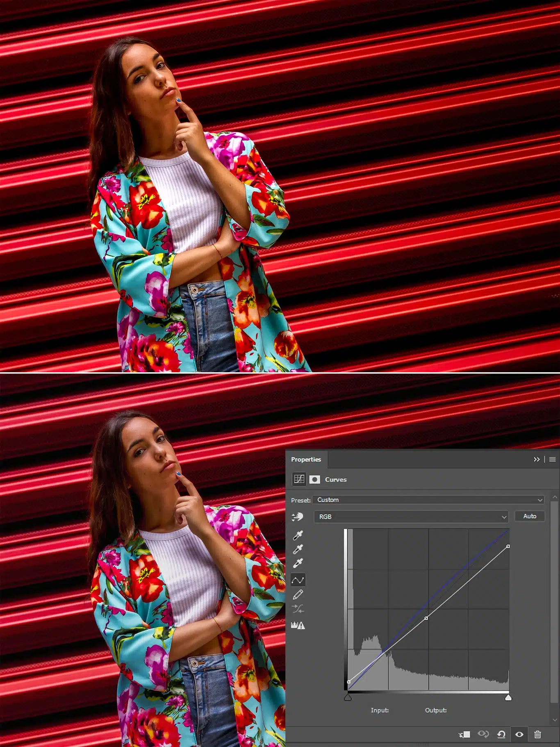560x747 pixels.
Task: Click the Preset label
Action: click(300, 500)
